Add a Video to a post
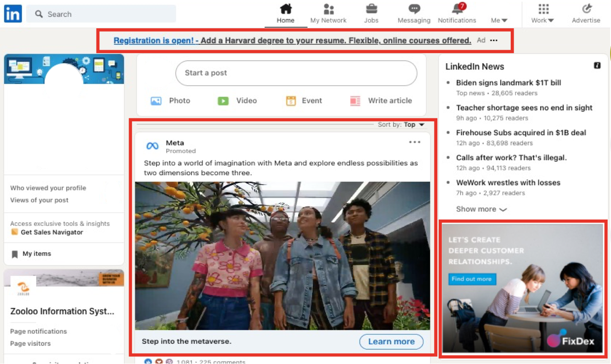Screen dimensions: 611x364 point(237,101)
